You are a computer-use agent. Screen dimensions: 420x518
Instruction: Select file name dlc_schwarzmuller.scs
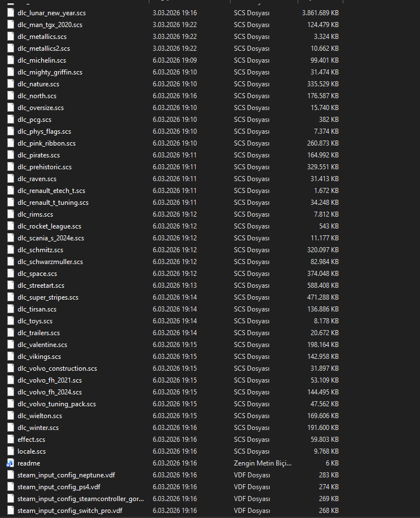[x=50, y=262]
